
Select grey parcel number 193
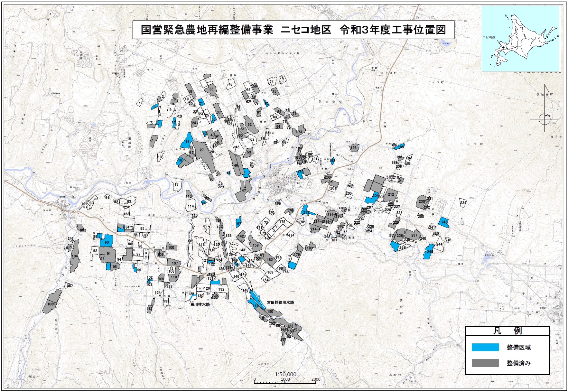[354, 148]
